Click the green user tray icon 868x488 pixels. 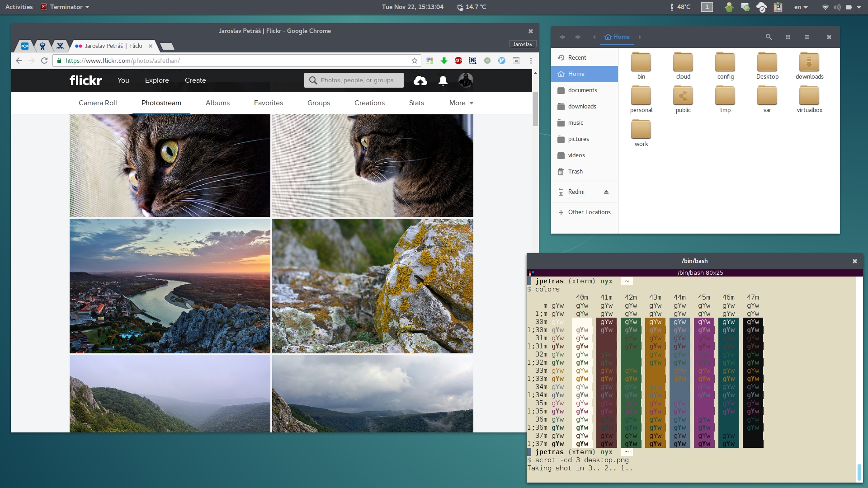pyautogui.click(x=729, y=7)
